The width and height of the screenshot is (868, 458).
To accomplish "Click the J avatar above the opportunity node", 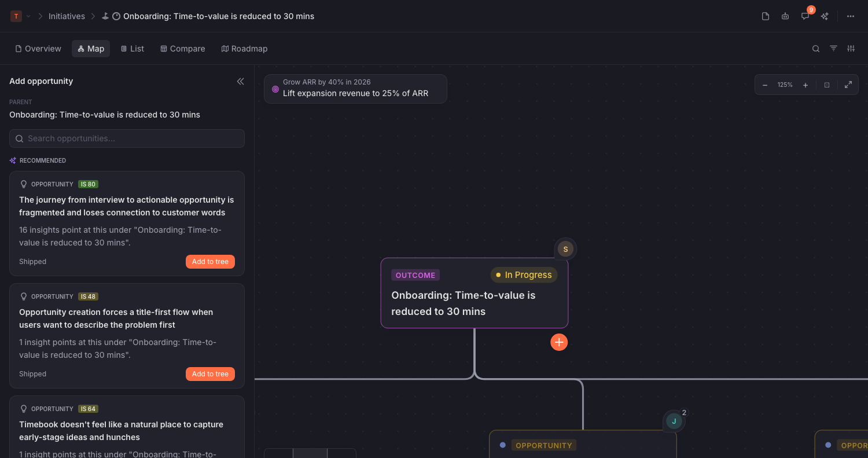I will [674, 421].
